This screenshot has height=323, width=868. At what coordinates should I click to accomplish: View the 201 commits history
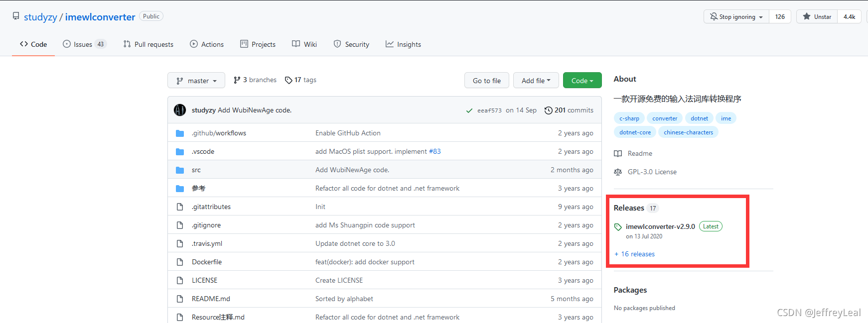click(569, 110)
